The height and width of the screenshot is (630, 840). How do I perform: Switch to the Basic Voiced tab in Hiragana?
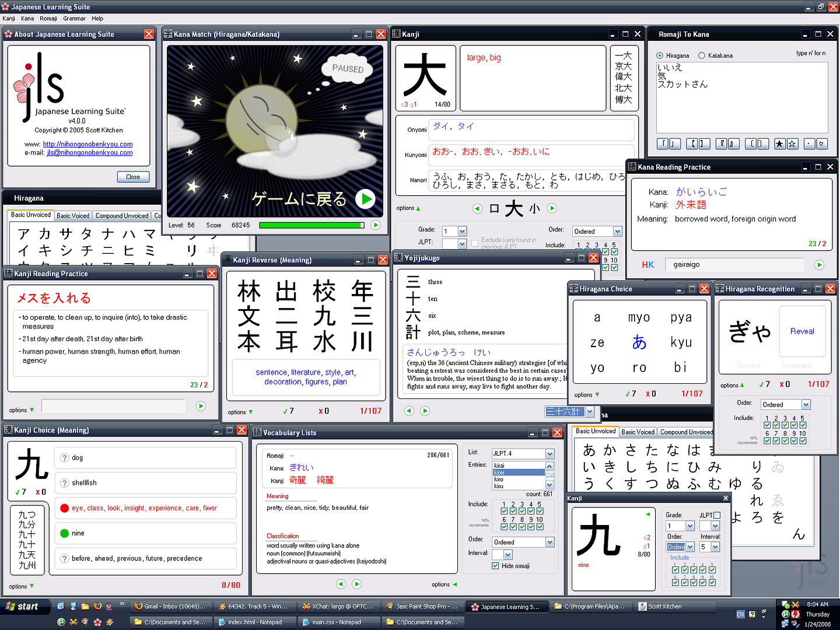73,216
